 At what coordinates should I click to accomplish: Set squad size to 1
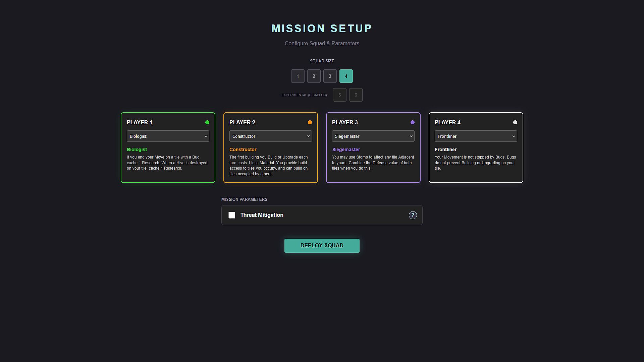(298, 76)
